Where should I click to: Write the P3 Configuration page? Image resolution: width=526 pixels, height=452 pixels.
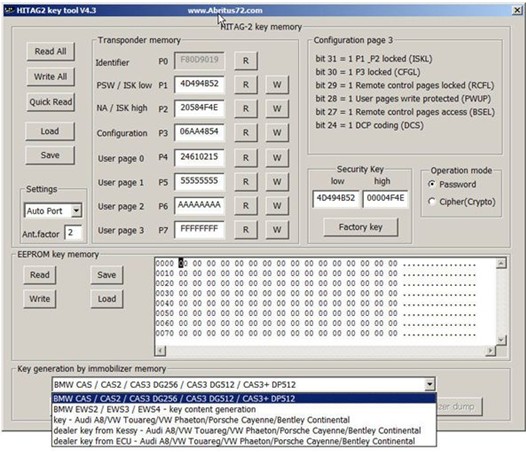click(x=277, y=133)
